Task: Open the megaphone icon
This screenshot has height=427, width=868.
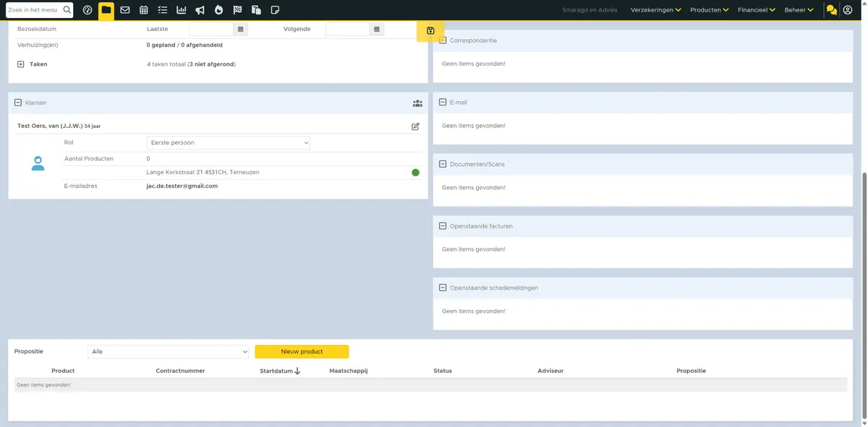Action: pos(200,10)
